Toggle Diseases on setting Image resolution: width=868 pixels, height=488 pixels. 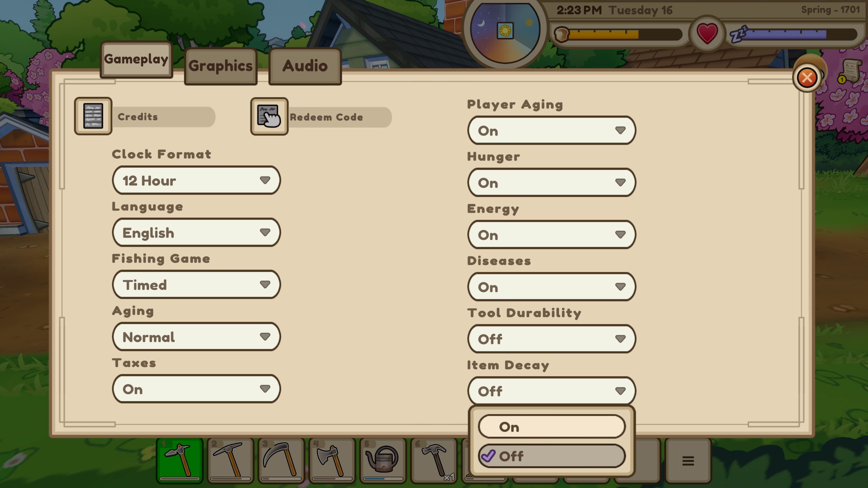click(551, 287)
